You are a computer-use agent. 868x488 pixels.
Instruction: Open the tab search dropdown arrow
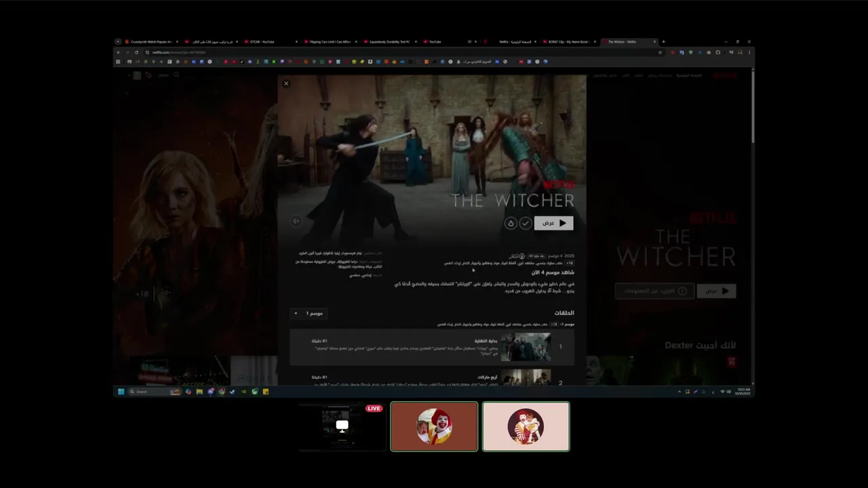[118, 41]
